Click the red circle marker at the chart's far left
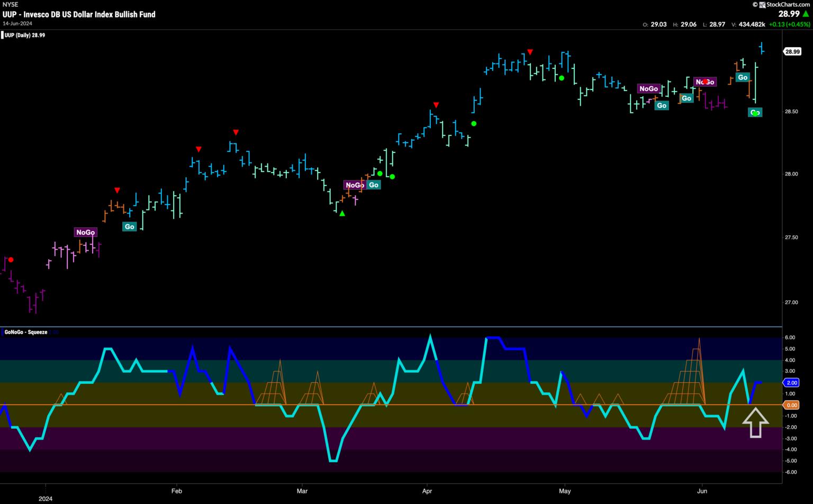This screenshot has width=813, height=504. [11, 260]
